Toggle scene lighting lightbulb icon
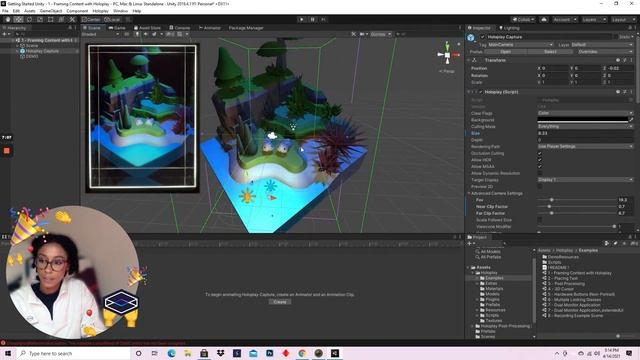This screenshot has width=640, height=360. click(138, 34)
